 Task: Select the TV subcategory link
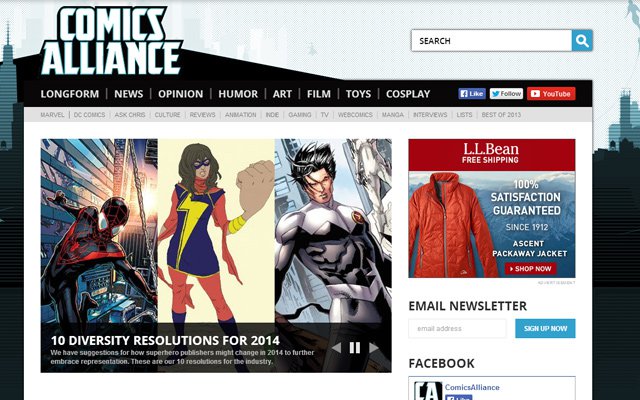tap(324, 115)
